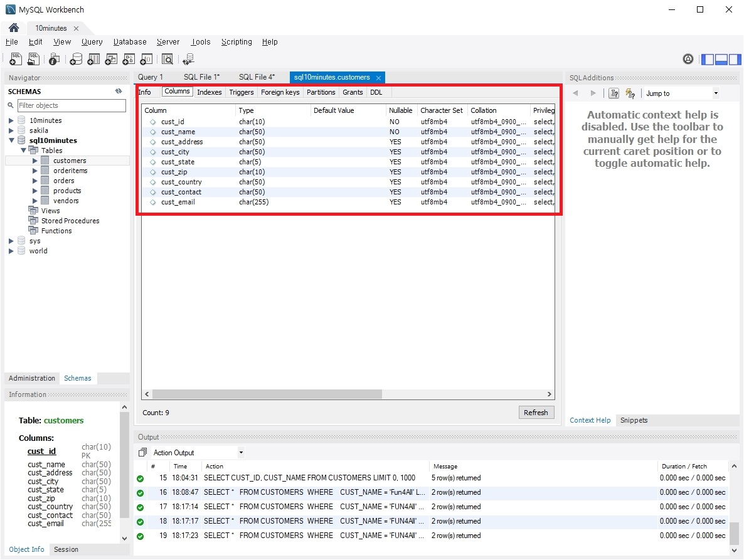Click the success icon on output row 15
This screenshot has height=560, width=744.
pyautogui.click(x=140, y=478)
